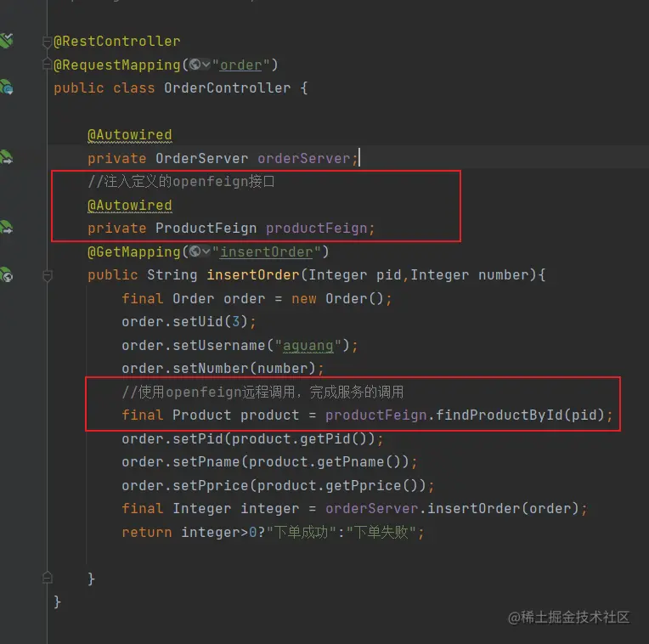
Task: Click the productFeign field name in declaration
Action: tap(317, 229)
